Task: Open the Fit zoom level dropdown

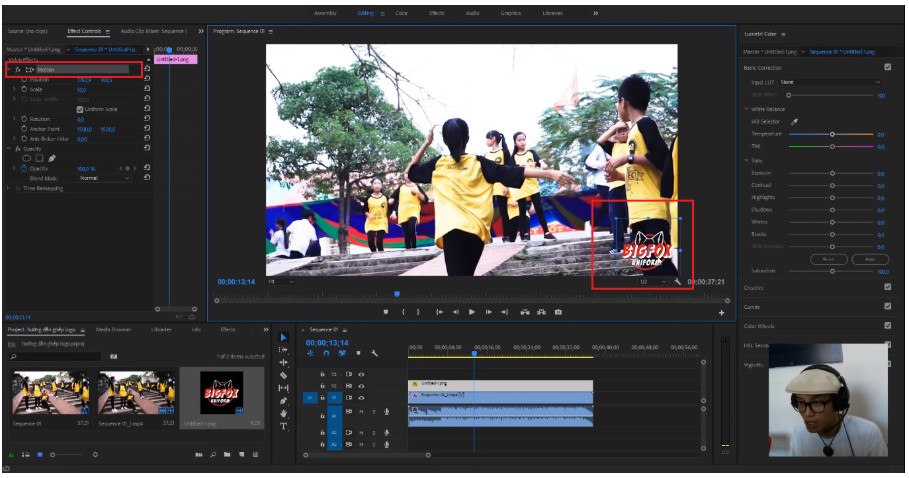Action: click(x=281, y=282)
